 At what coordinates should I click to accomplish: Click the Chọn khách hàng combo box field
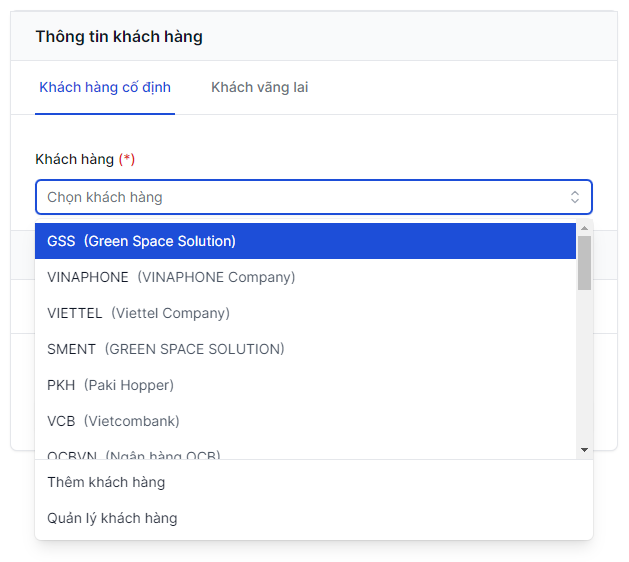pyautogui.click(x=314, y=197)
